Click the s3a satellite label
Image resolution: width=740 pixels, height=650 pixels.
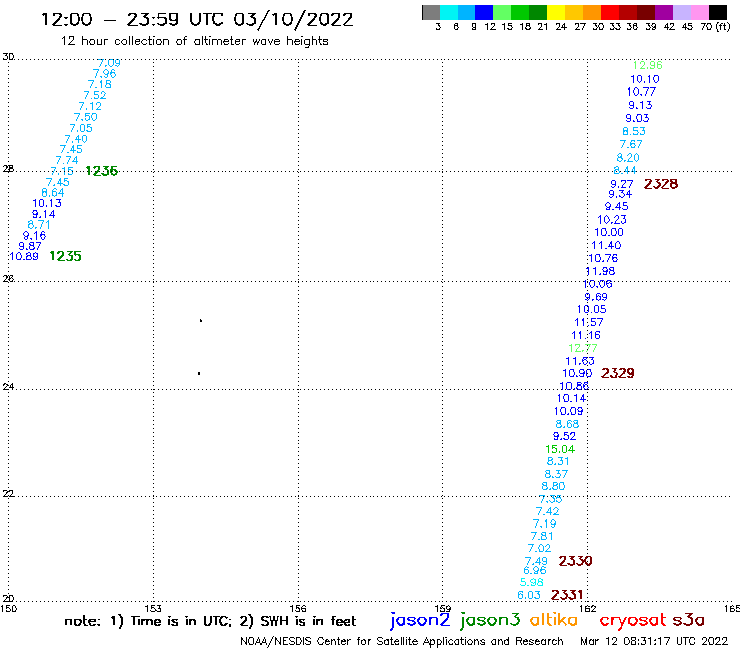coord(689,620)
